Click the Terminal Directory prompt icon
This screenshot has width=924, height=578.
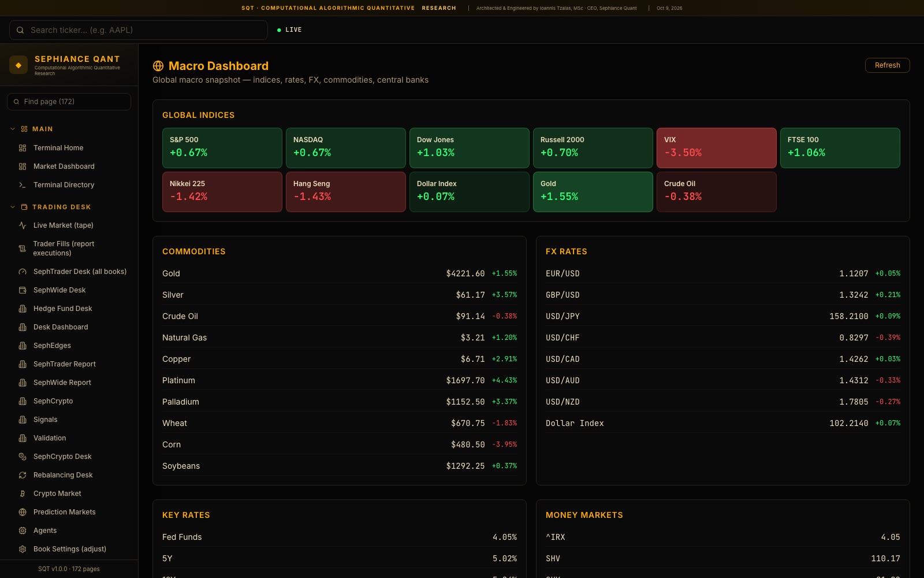pos(23,185)
